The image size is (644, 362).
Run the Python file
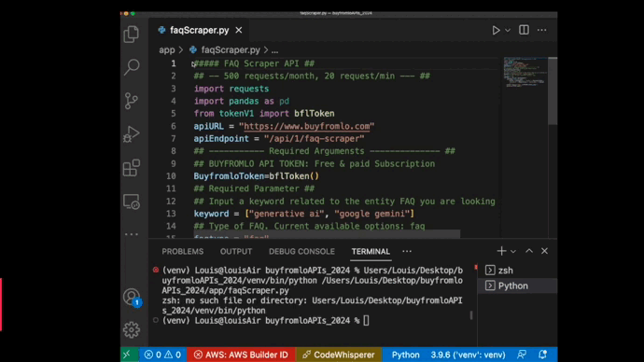click(496, 31)
